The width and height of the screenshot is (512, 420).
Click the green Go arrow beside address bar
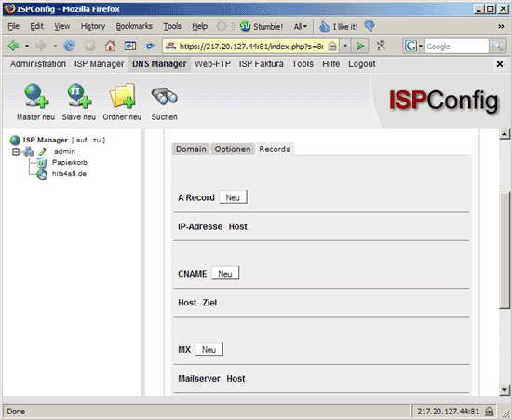point(360,46)
